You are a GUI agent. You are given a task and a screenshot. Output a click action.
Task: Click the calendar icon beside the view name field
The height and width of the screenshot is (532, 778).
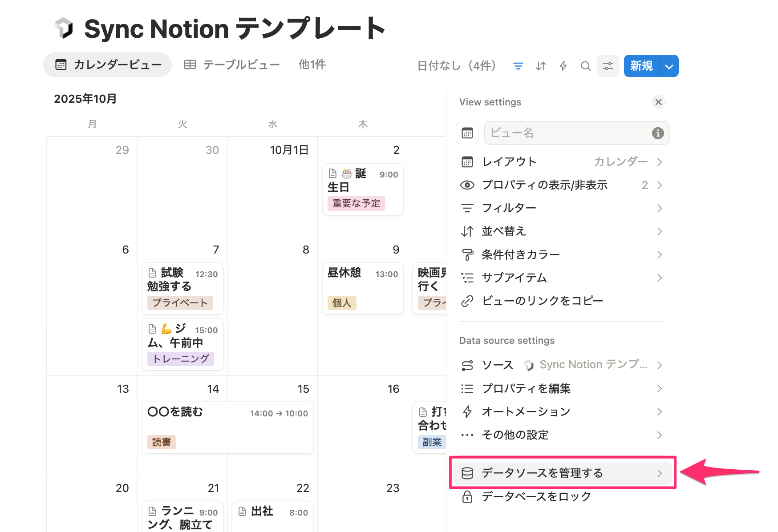coord(467,133)
